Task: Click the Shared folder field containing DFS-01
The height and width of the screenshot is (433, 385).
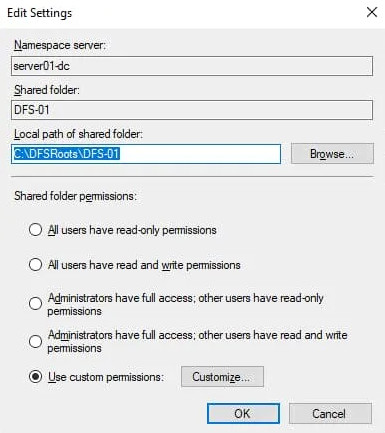Action: click(x=192, y=110)
